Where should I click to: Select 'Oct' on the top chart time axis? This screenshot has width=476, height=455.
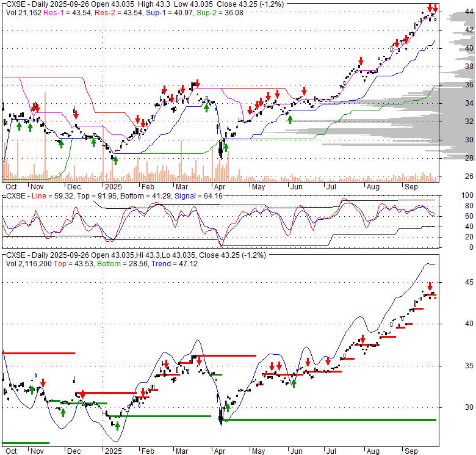[11, 187]
